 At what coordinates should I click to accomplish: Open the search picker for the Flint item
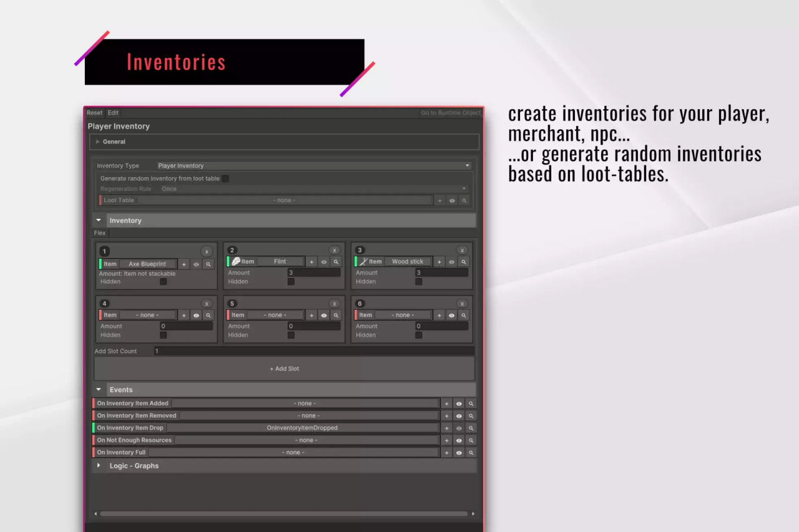[x=336, y=261]
